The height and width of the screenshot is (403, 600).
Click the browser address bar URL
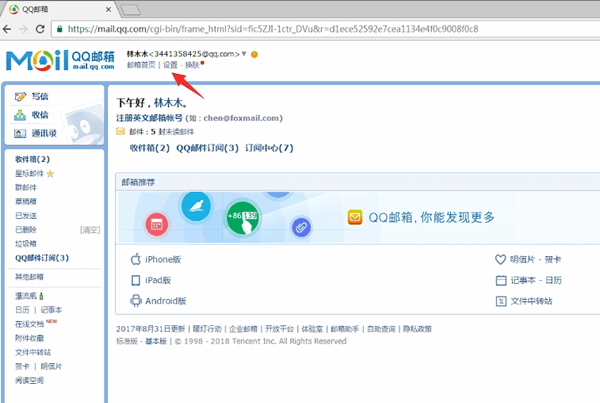point(273,29)
